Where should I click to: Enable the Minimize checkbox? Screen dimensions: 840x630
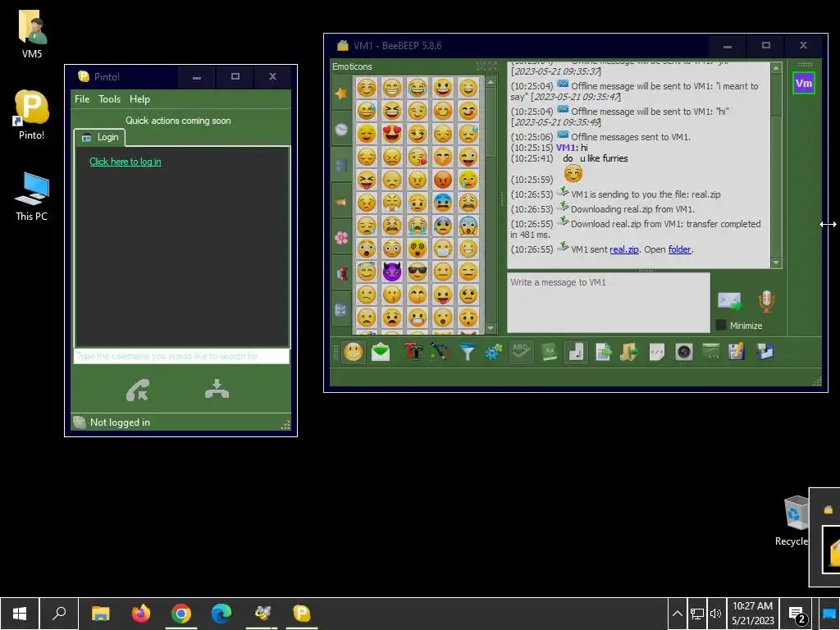pos(721,325)
